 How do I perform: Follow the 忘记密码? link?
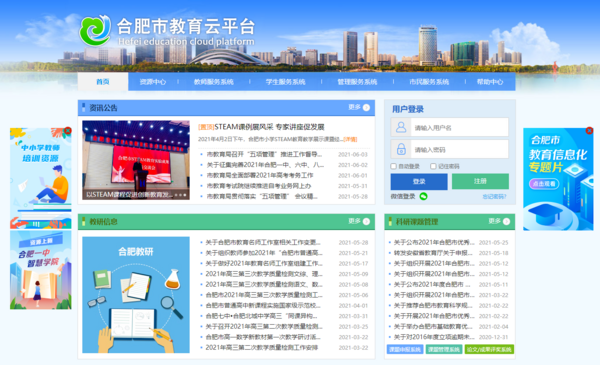tap(494, 197)
